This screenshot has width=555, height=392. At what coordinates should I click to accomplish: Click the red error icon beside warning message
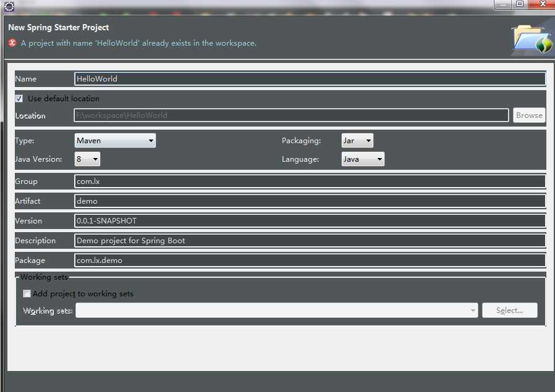[12, 43]
